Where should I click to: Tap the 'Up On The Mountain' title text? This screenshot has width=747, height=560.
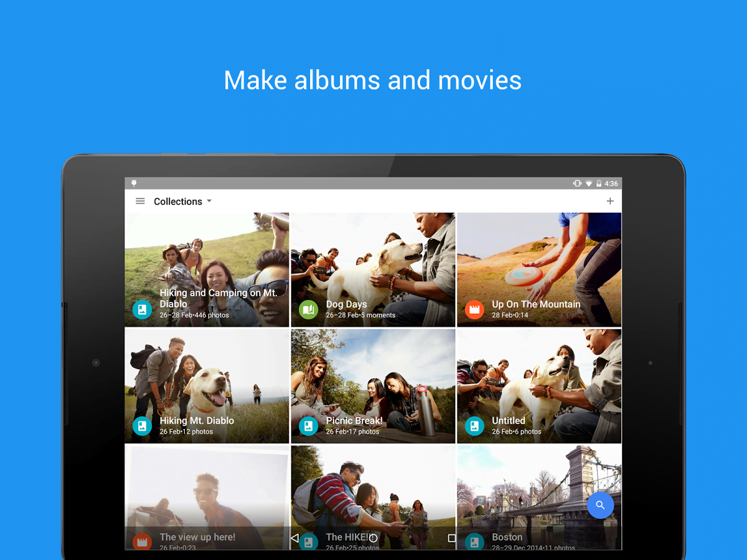pyautogui.click(x=536, y=304)
